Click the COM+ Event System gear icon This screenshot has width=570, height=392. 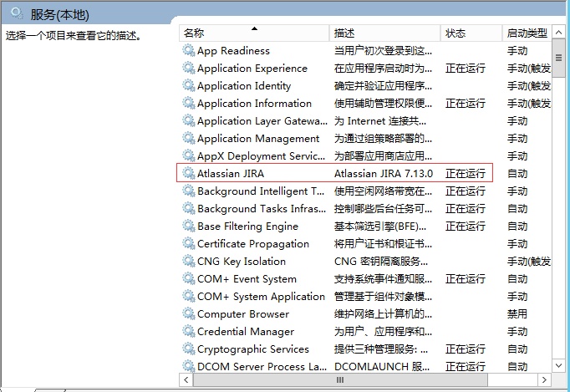[x=189, y=279]
